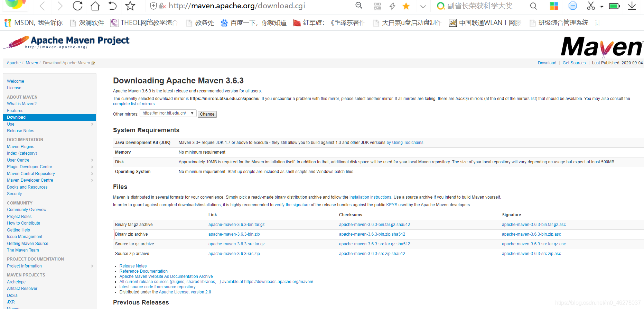Click the URL maven.apache.org/download.cgi address field
This screenshot has width=644, height=309.
point(237,6)
